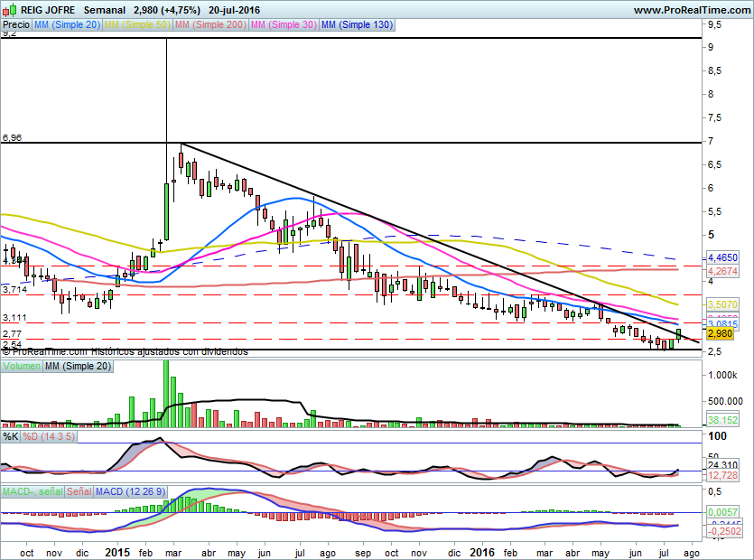Image resolution: width=754 pixels, height=560 pixels.
Task: Click the candlestick chart icon beside REIG JOFRE
Action: [x=10, y=10]
